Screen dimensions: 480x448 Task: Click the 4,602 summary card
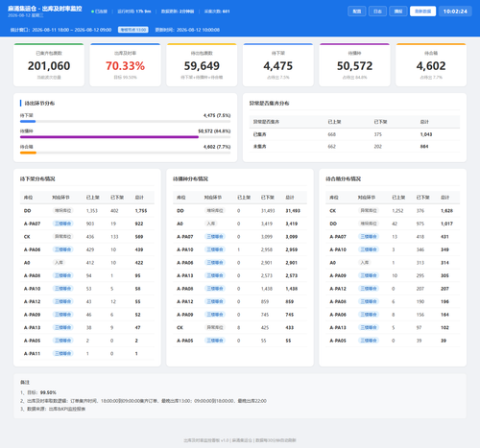coord(431,65)
